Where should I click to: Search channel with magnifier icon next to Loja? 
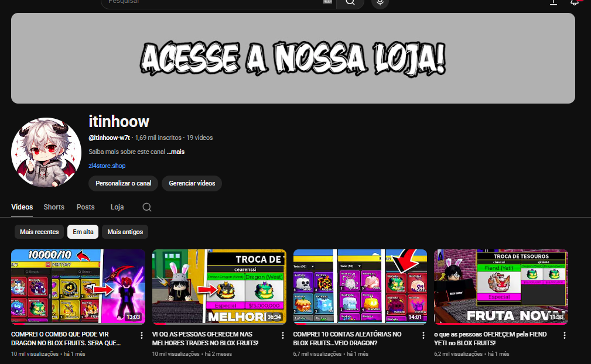(147, 207)
